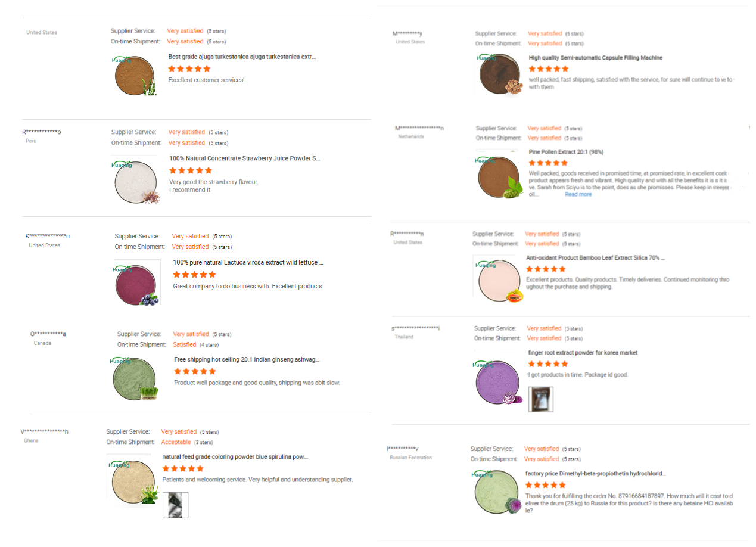Viewport: 756px width, 547px height.
Task: Open the Pine Pollen Extract product image
Action: (x=500, y=177)
